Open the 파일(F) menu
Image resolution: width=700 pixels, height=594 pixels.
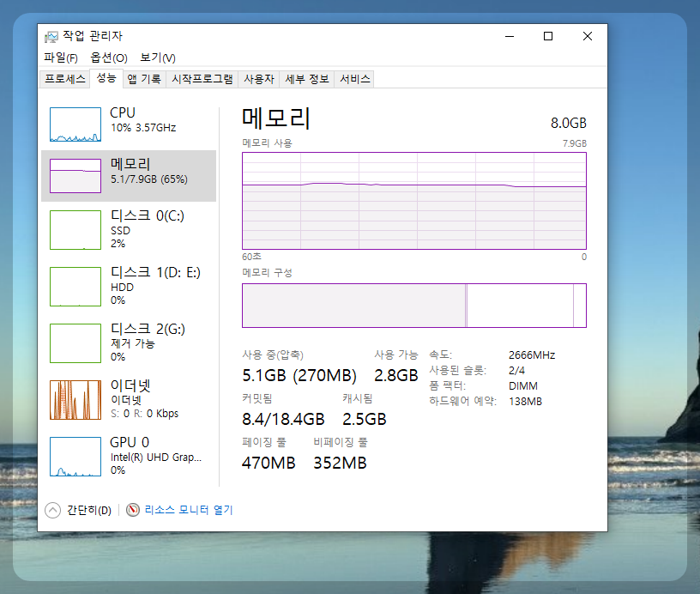(x=61, y=58)
